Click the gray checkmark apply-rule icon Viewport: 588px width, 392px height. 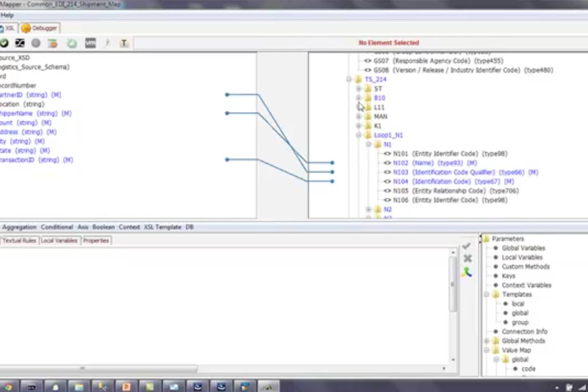click(x=466, y=246)
